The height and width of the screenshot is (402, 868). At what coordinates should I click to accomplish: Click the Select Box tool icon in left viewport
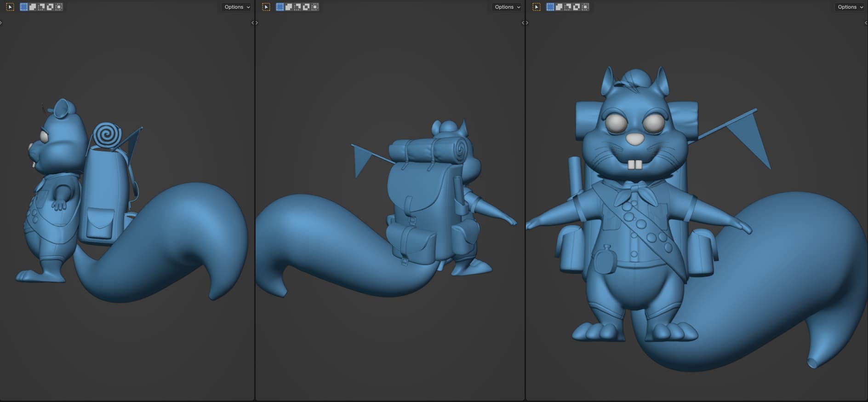pos(10,7)
